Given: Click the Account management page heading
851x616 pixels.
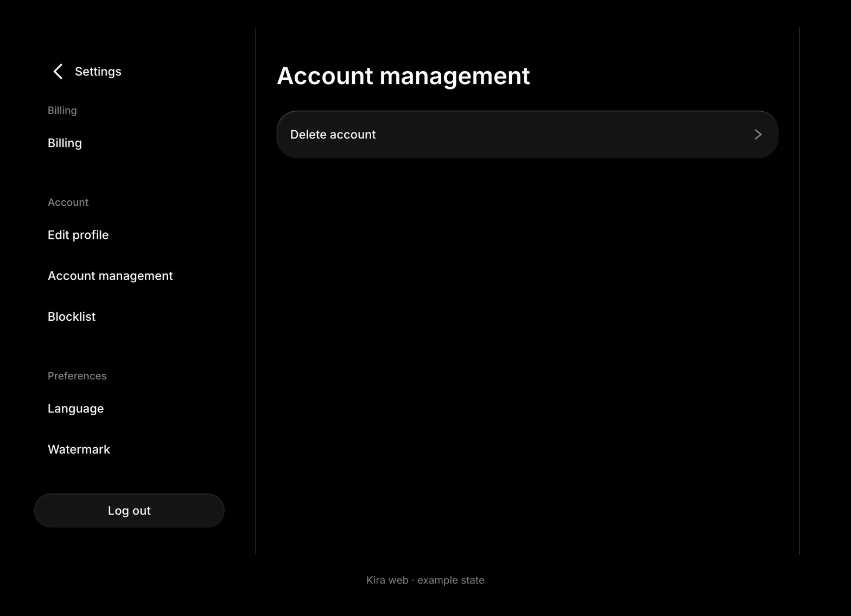Looking at the screenshot, I should [403, 76].
